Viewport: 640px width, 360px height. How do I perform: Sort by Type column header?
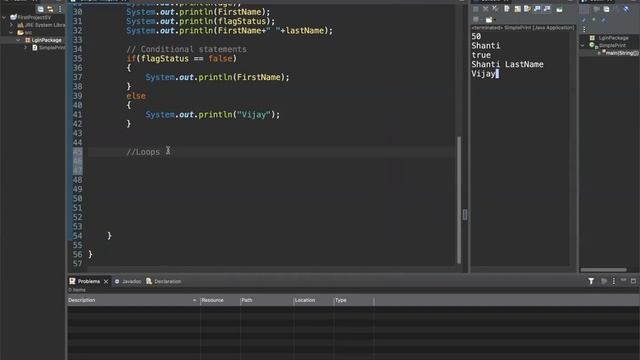click(353, 300)
